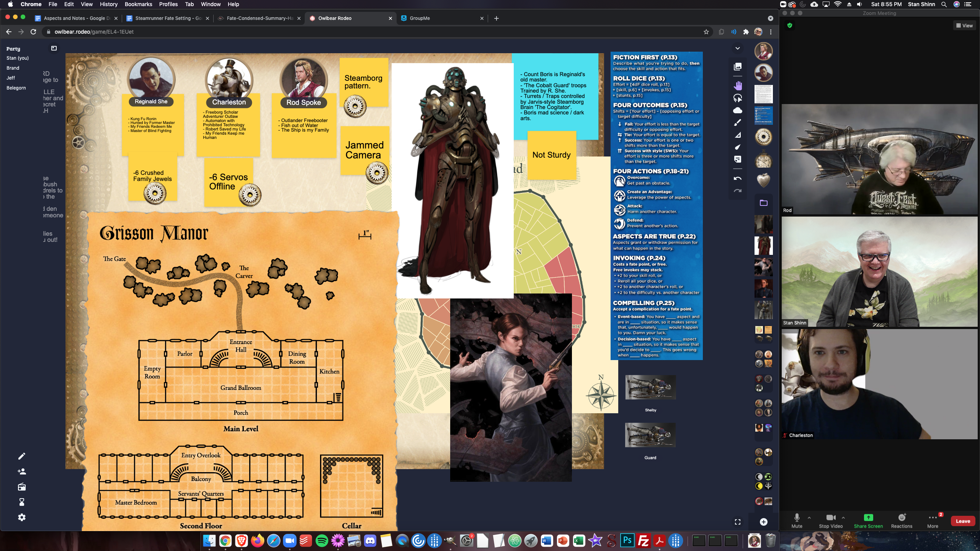
Task: Click Share Screen in Zoom
Action: pos(868,520)
